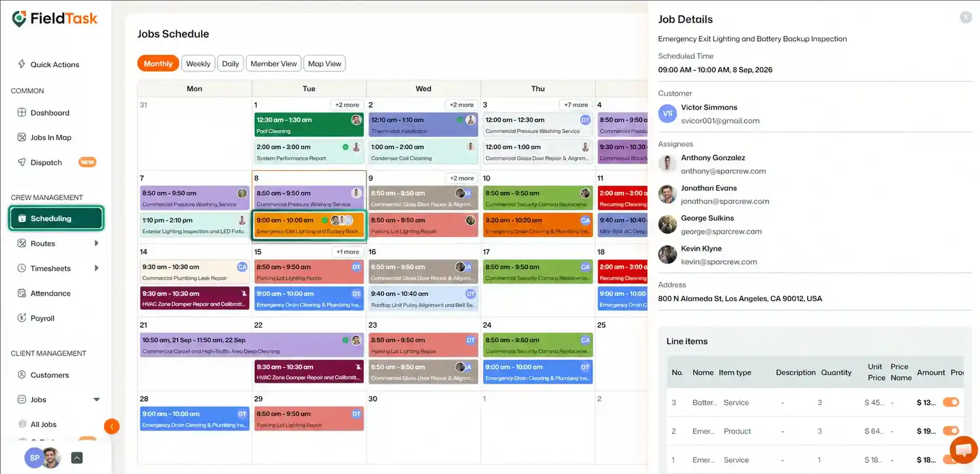Click the Unit Price column header
This screenshot has height=474, width=980.
[876, 372]
